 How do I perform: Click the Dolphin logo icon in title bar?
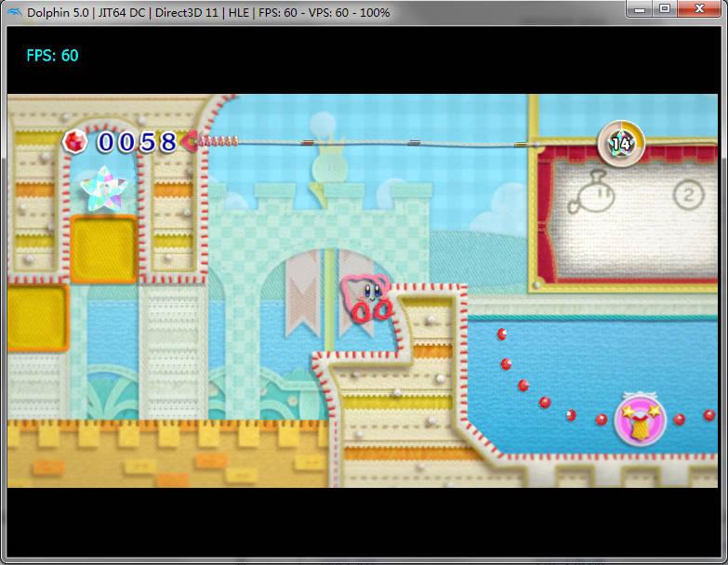(14, 12)
